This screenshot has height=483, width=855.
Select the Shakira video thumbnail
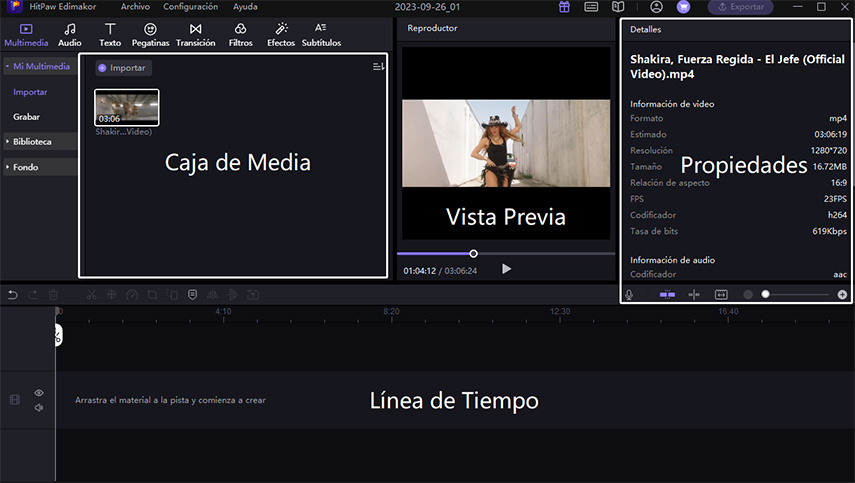pyautogui.click(x=127, y=107)
